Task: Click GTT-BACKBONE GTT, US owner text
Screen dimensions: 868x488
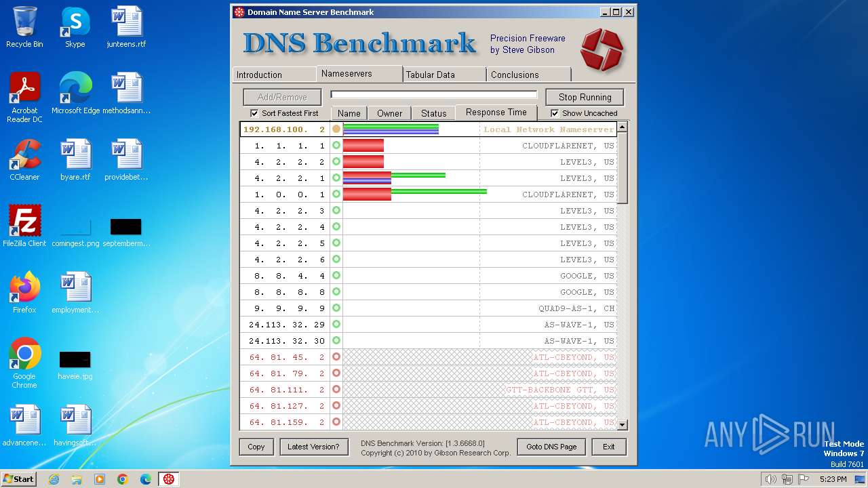Action: coord(560,390)
